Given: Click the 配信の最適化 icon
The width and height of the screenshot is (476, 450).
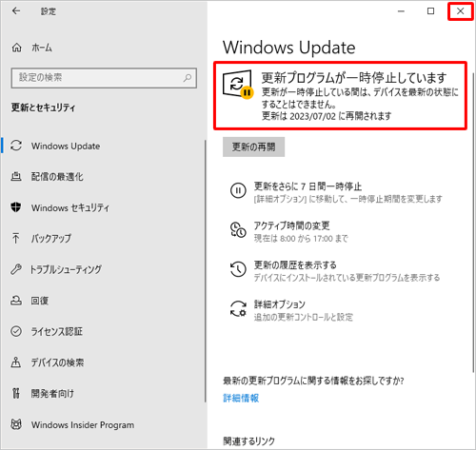Looking at the screenshot, I should [x=16, y=176].
